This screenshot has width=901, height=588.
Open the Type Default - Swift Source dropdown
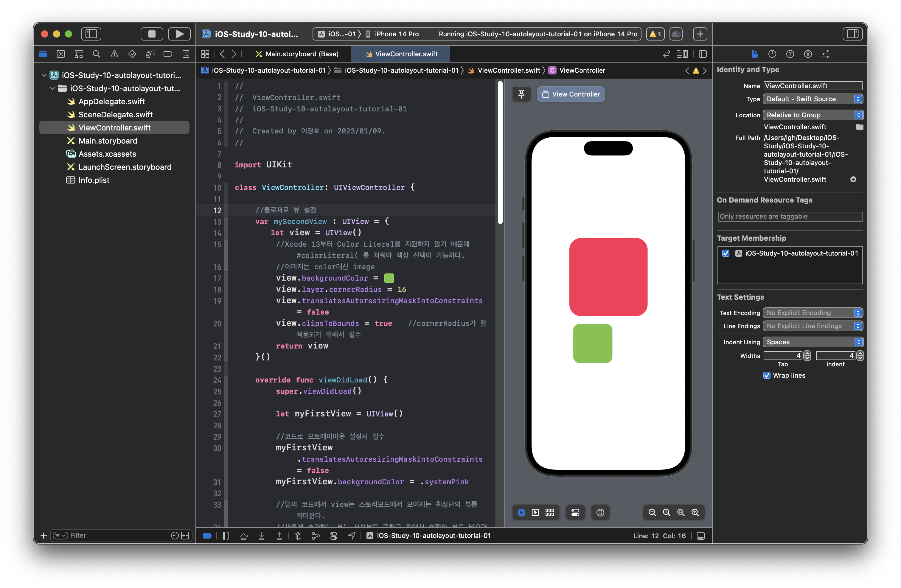click(813, 99)
